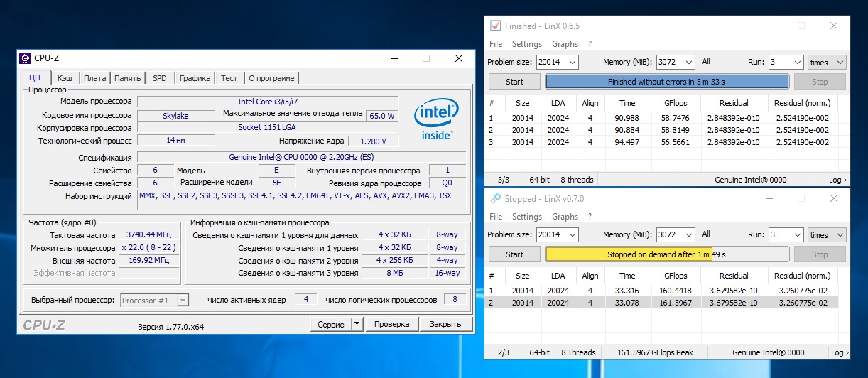Open File menu in LinX 0.6.5
The image size is (868, 378).
[495, 44]
